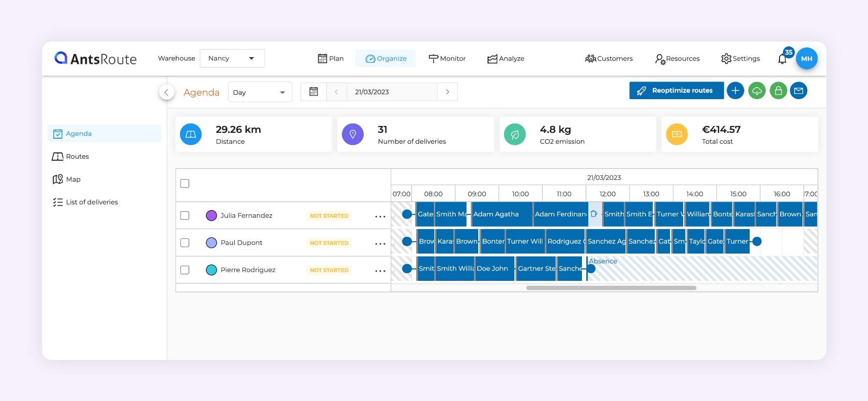Collapse the sidebar with arrow button
This screenshot has height=401, width=868.
[x=167, y=92]
